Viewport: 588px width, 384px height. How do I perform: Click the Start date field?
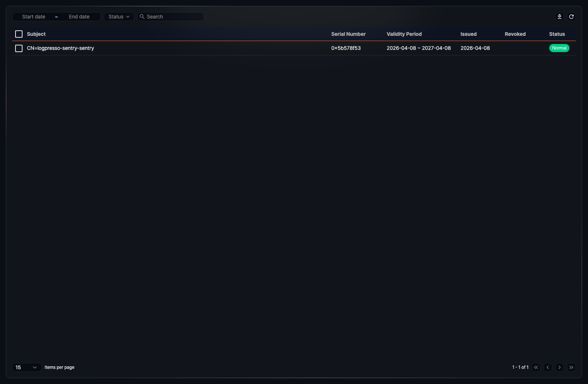coord(34,17)
